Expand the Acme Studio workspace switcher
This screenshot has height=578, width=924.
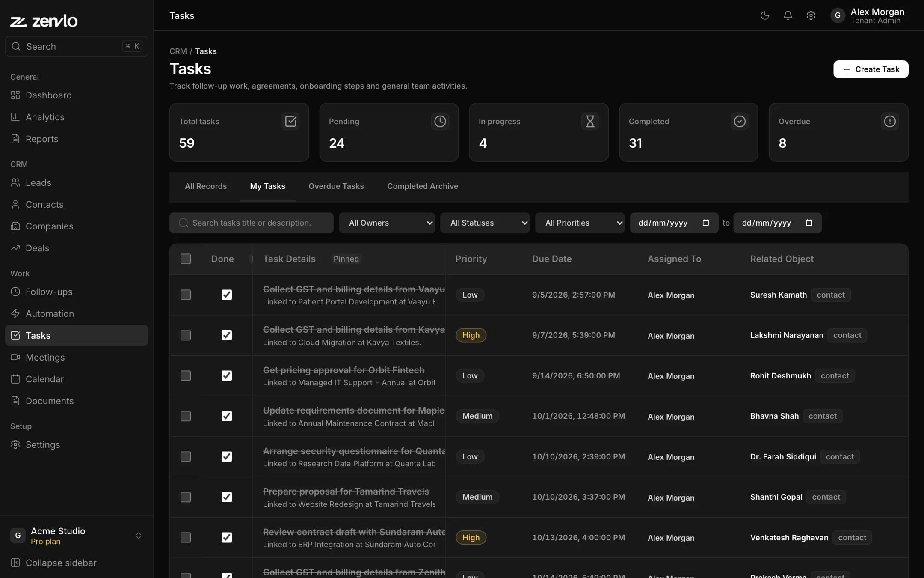click(x=77, y=536)
